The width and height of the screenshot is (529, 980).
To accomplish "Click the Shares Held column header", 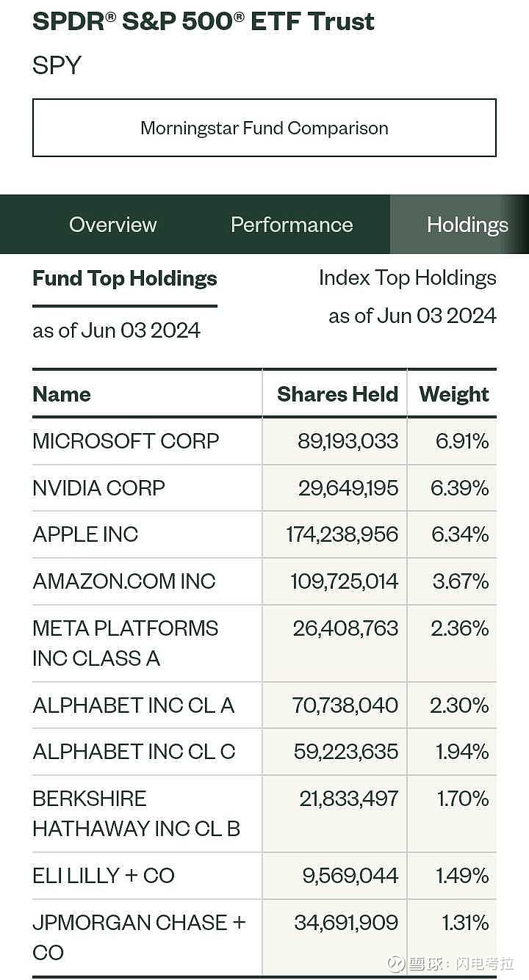I will tap(337, 394).
